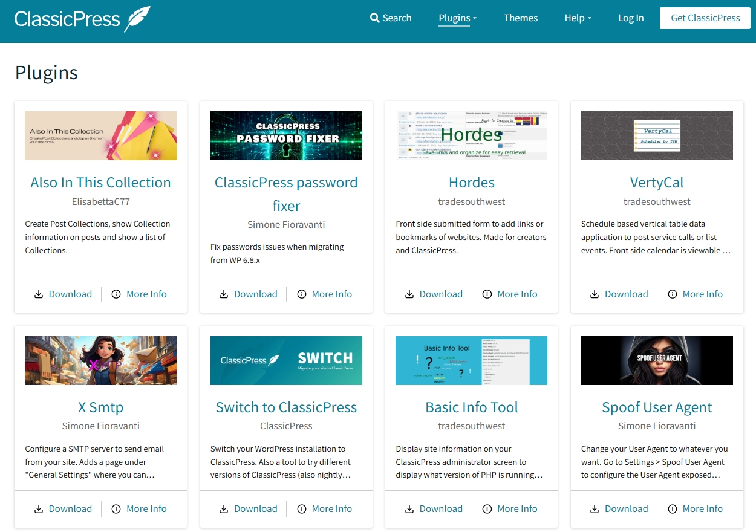Open the Spoof User Agent title link
This screenshot has height=532, width=756.
click(657, 407)
